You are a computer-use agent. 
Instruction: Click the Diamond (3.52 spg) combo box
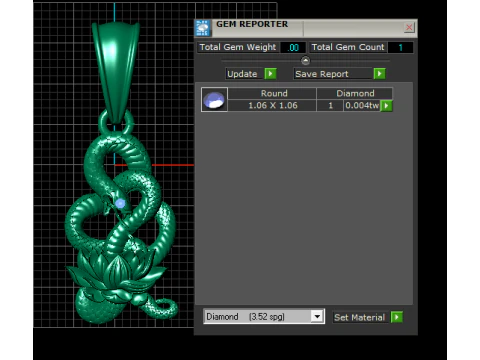[x=264, y=316]
